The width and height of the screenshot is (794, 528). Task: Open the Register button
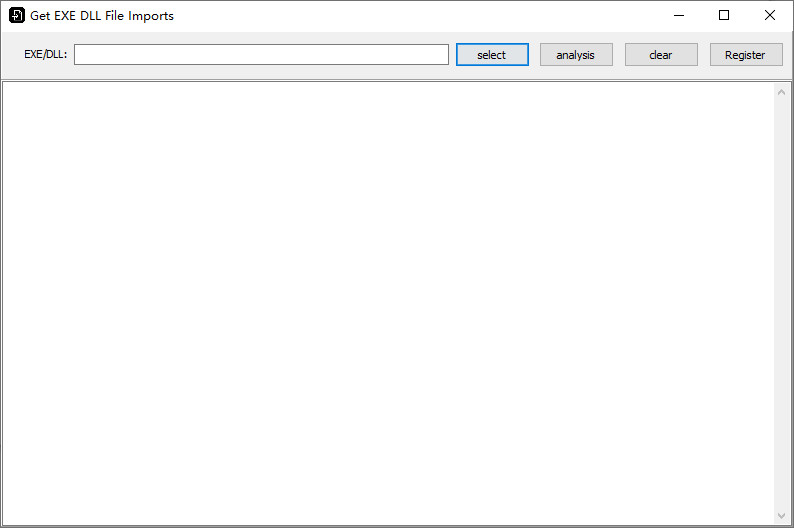(746, 55)
